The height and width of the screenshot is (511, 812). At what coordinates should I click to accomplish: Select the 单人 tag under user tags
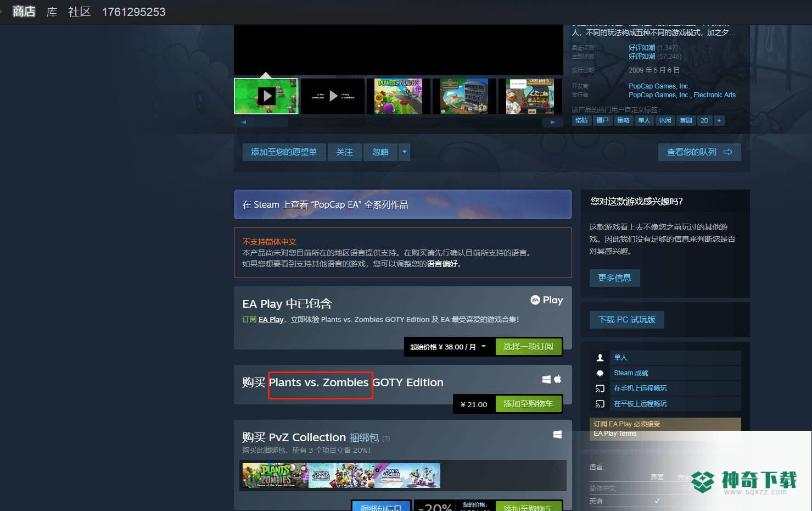[x=645, y=120]
